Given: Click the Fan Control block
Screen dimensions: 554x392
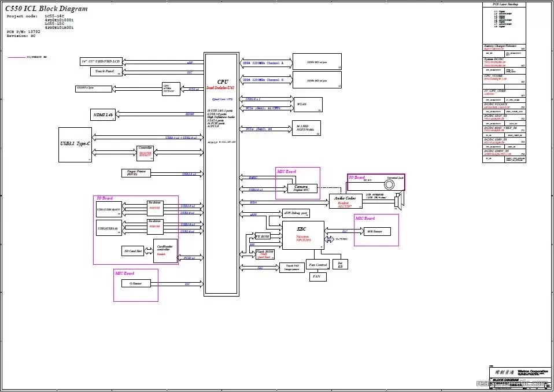Looking at the screenshot, I should pos(317,264).
